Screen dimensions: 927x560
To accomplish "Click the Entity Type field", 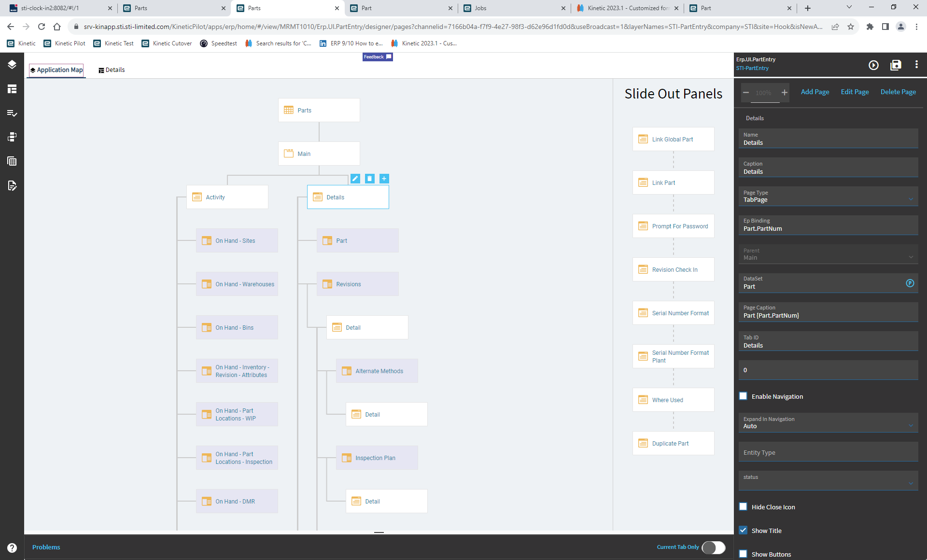I will click(x=829, y=452).
